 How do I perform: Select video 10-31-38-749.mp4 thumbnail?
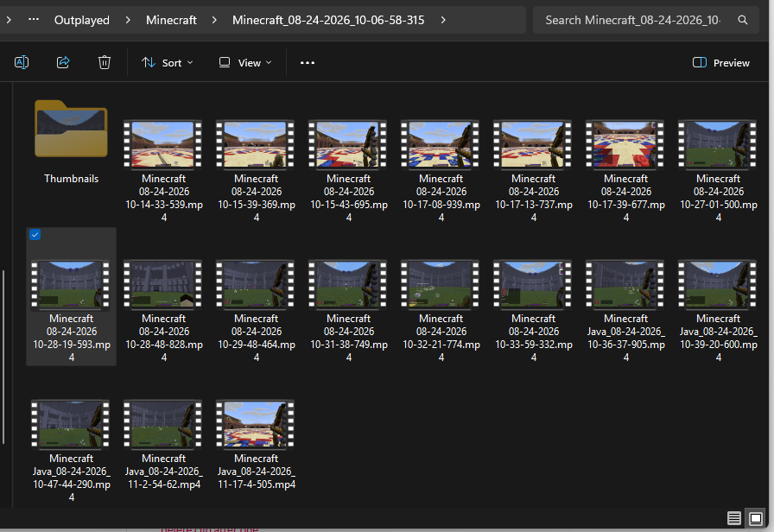(x=347, y=285)
